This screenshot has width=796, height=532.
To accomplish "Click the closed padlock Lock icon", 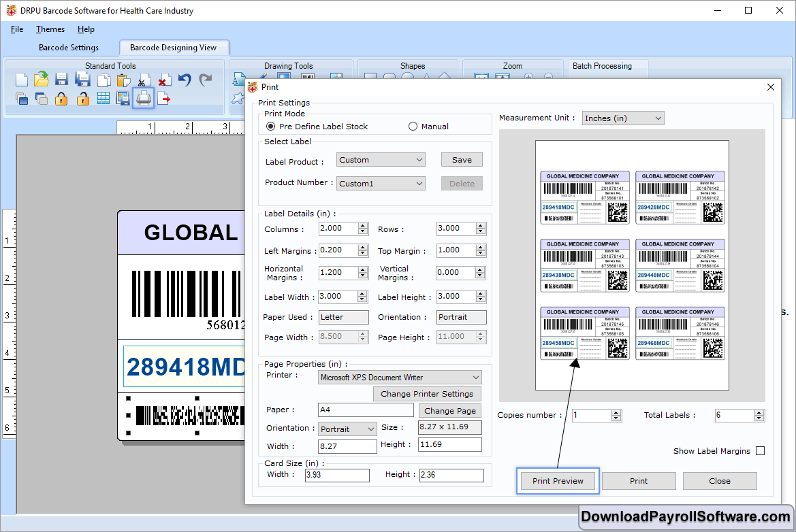I will click(x=61, y=99).
